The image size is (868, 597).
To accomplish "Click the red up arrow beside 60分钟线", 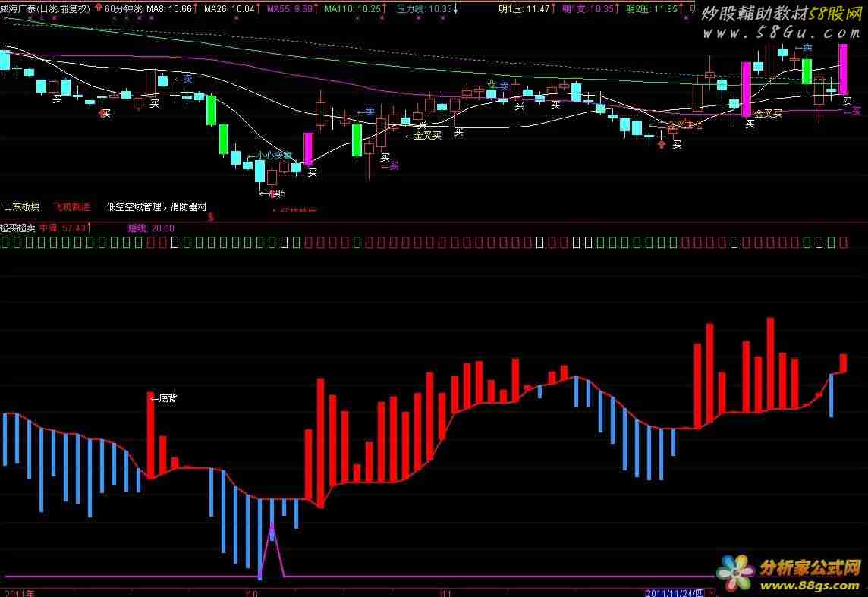I will (99, 8).
